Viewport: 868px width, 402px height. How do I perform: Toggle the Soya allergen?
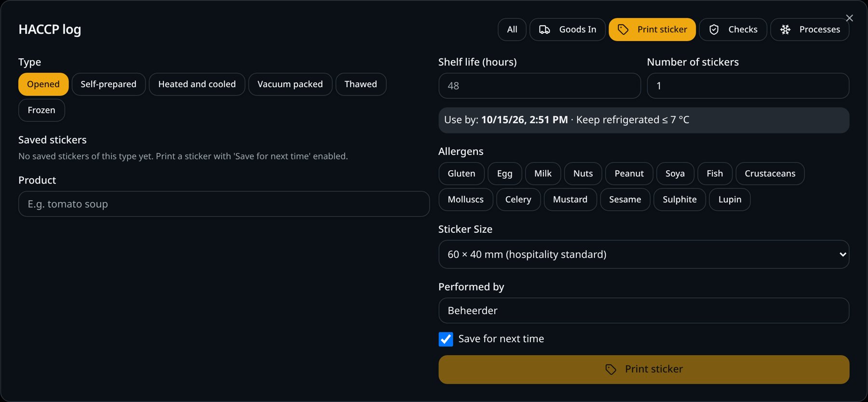coord(675,174)
